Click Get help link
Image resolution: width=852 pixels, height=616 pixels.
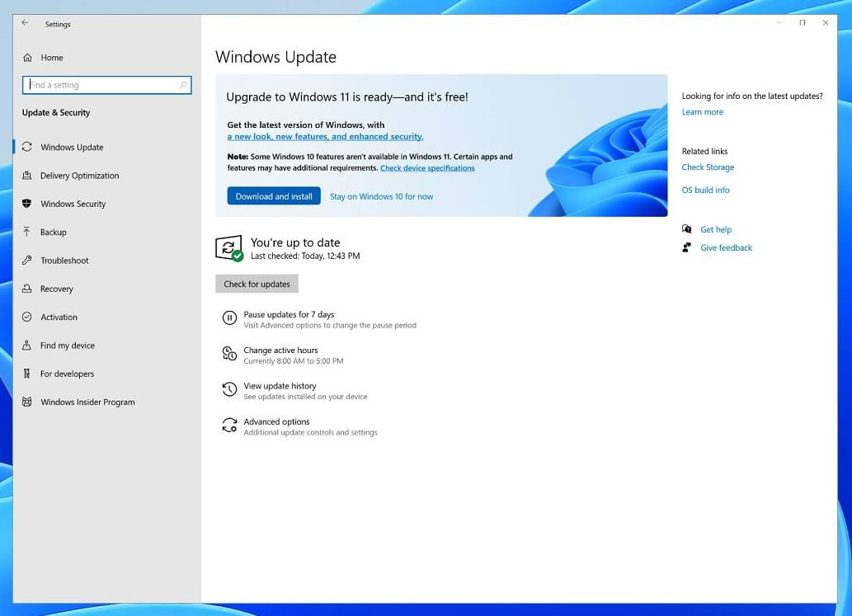pos(716,229)
